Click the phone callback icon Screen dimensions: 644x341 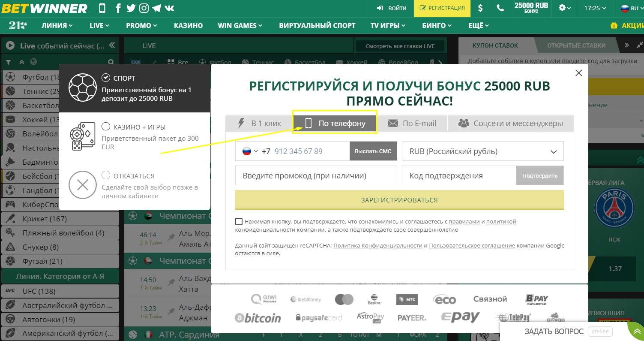500,8
